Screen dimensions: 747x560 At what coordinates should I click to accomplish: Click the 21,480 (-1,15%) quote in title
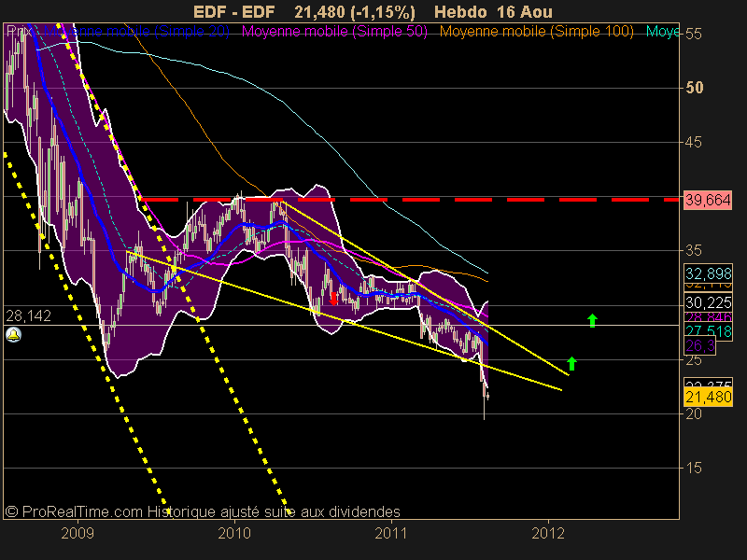point(355,12)
